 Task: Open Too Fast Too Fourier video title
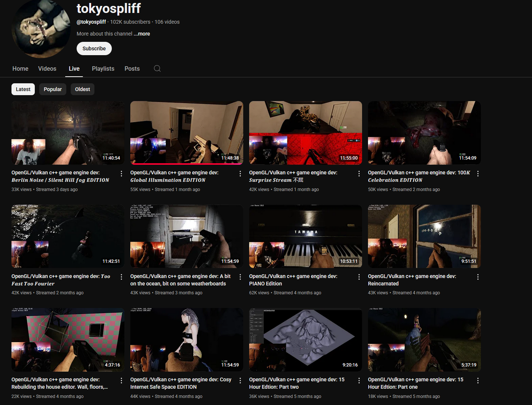click(61, 280)
